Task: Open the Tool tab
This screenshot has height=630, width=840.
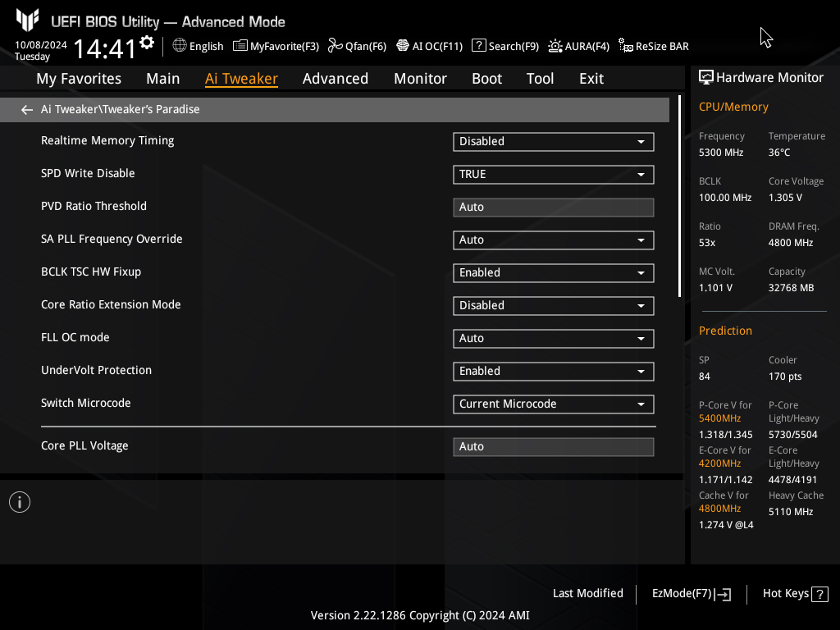Action: point(540,79)
